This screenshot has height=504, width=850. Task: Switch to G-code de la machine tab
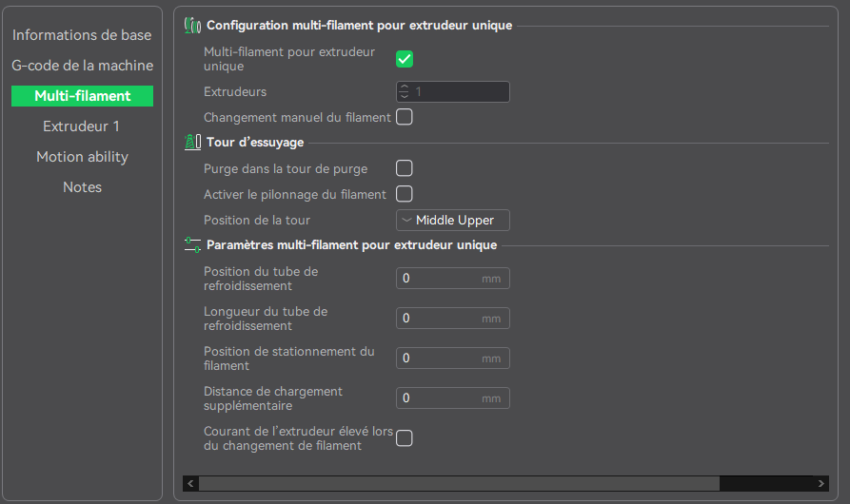click(82, 66)
